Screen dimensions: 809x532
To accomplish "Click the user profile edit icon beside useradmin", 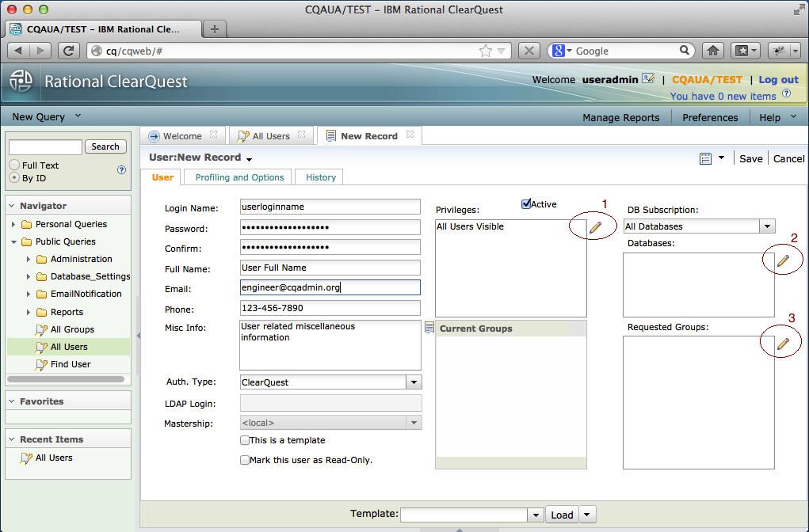I will pos(648,78).
